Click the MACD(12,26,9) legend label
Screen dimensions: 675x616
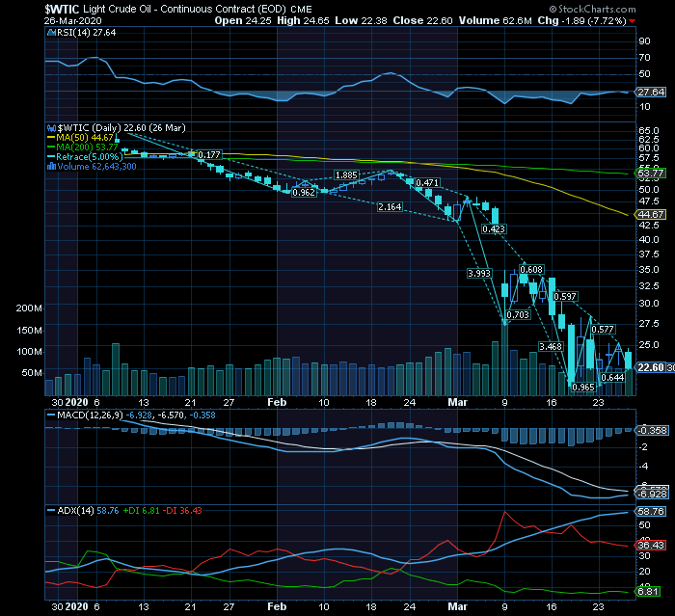click(90, 415)
